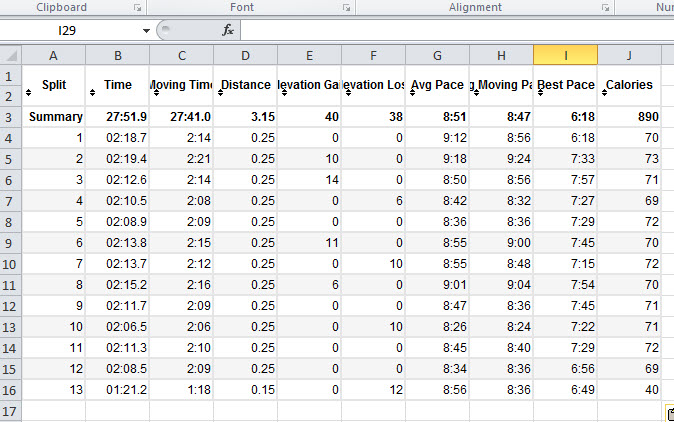Screen dimensions: 674x422
Task: Click the Split column sort arrows
Action: (x=28, y=92)
